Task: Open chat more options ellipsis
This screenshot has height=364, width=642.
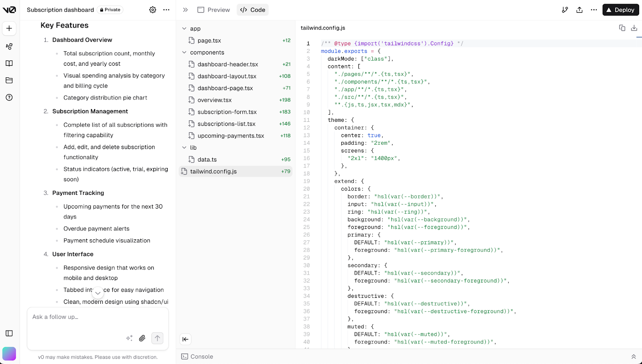Action: pos(167,10)
